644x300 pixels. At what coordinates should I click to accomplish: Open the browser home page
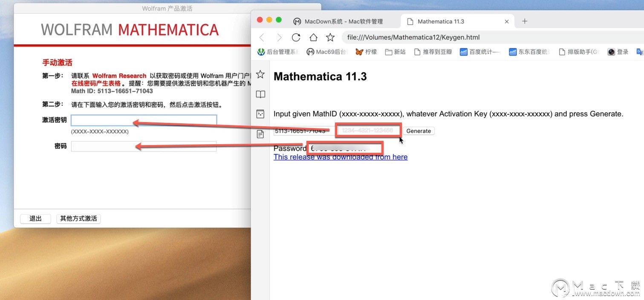click(313, 38)
